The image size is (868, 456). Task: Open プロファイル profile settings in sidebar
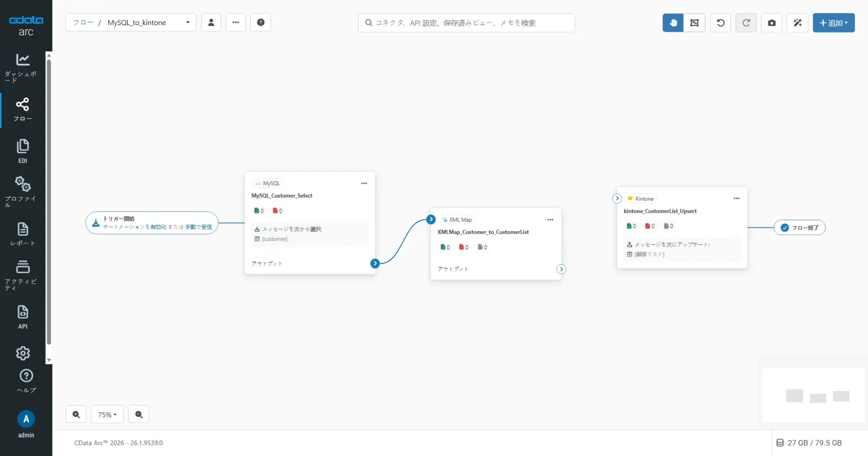23,191
